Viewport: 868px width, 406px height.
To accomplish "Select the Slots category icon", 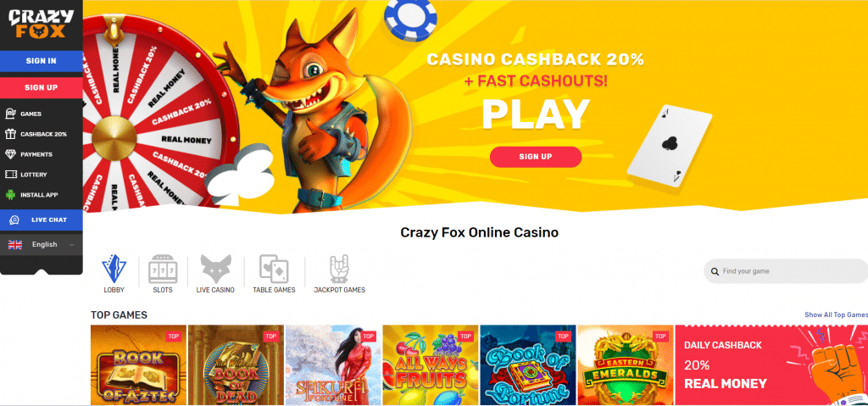I will [x=163, y=270].
